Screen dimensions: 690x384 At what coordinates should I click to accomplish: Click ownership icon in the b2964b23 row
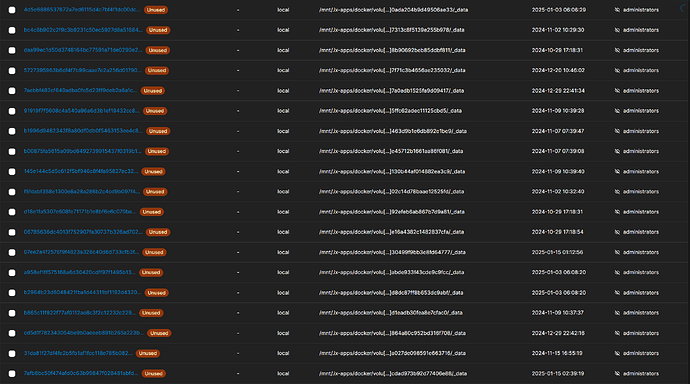click(617, 293)
